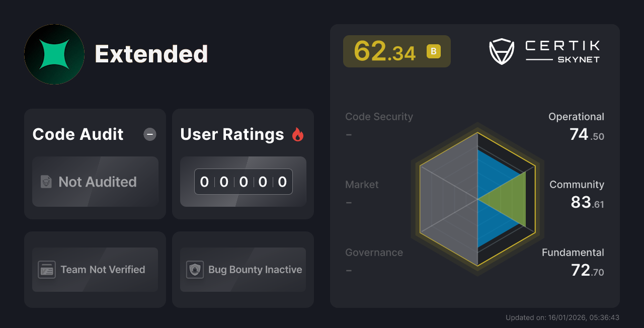This screenshot has height=328, width=644.
Task: Toggle the Bug Bounty Inactive status
Action: (x=243, y=270)
